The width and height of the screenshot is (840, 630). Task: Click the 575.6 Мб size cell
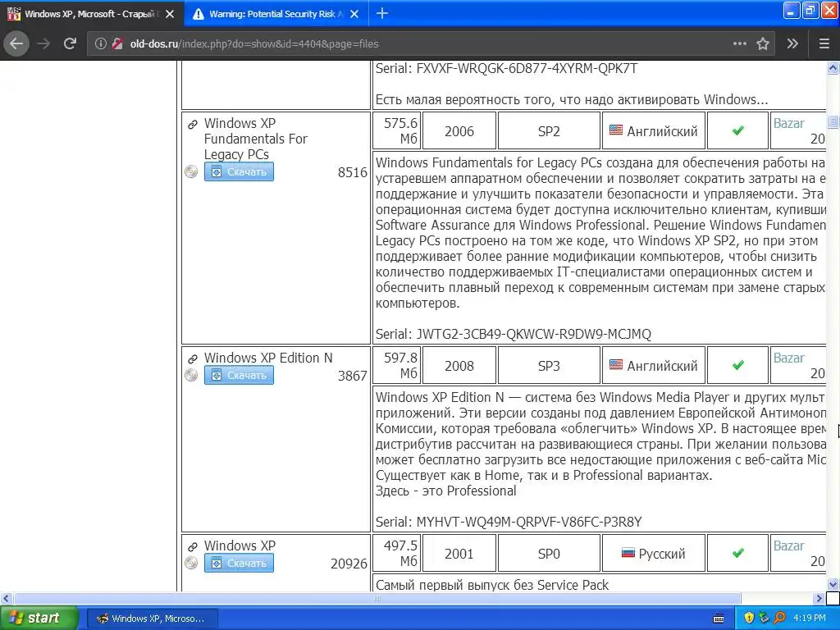tap(397, 130)
